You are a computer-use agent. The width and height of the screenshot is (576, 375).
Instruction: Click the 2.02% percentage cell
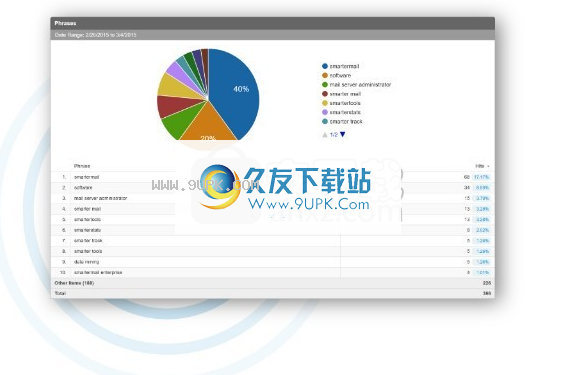click(482, 230)
